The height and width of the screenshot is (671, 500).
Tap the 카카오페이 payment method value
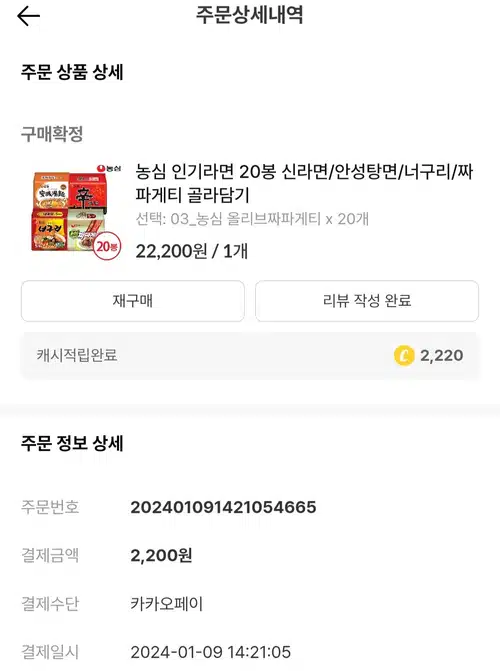(167, 604)
